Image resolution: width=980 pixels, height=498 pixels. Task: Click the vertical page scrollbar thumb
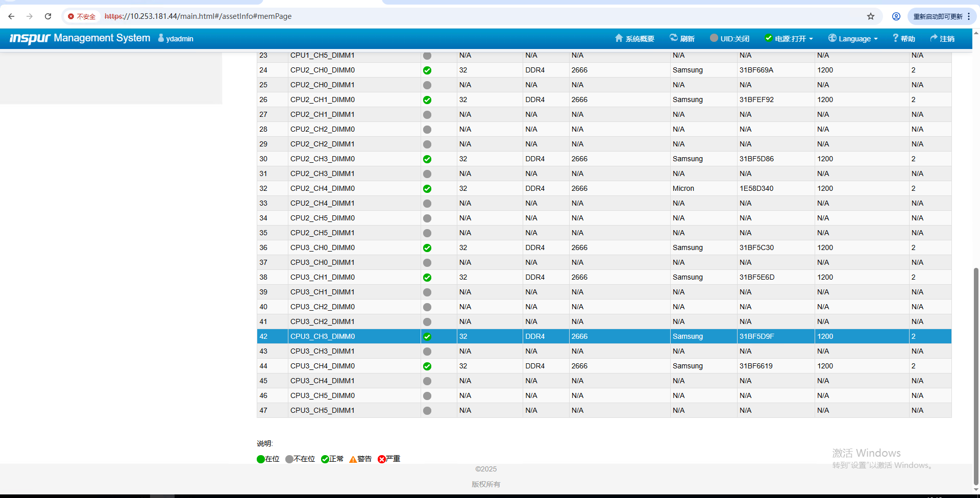[976, 376]
